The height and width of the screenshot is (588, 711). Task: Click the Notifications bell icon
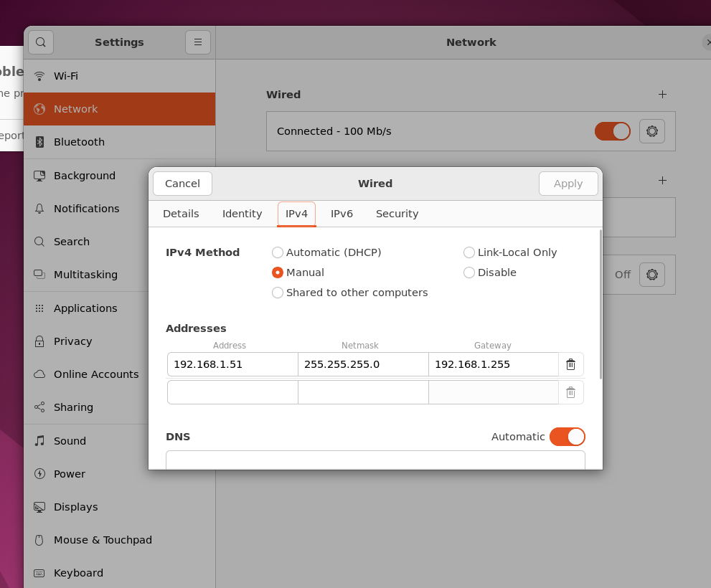tap(39, 209)
